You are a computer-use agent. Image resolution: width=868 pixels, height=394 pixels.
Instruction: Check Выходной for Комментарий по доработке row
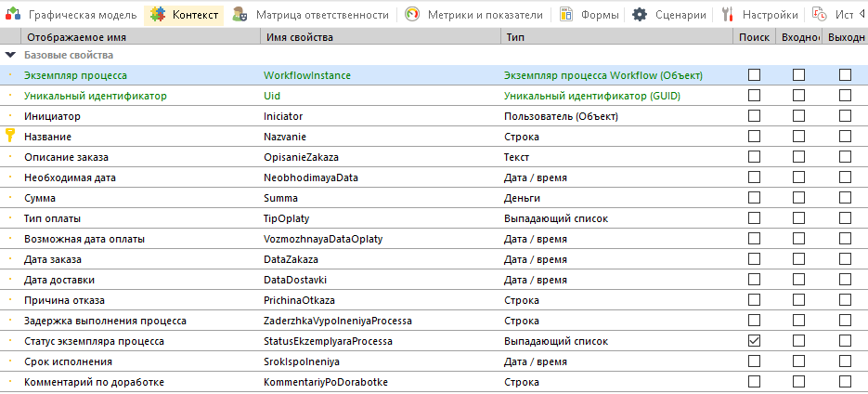[845, 382]
